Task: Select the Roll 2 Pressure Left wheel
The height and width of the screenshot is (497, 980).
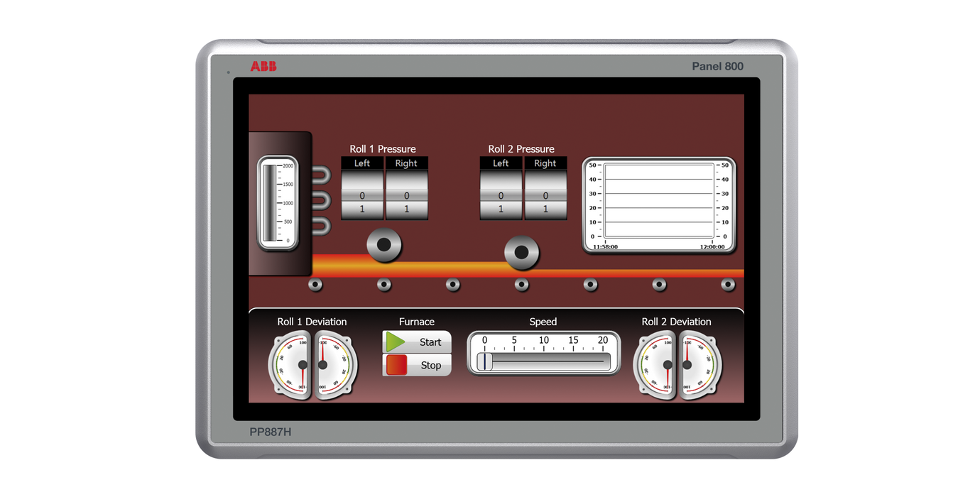Action: pos(501,195)
